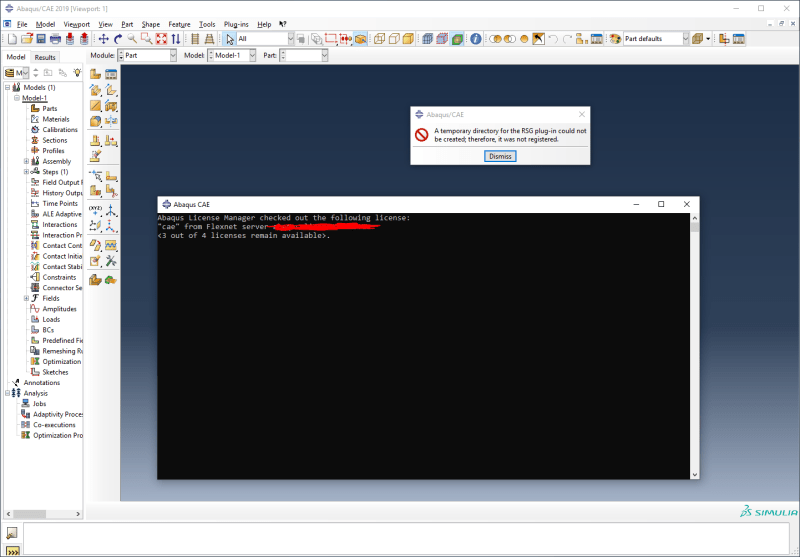Collapse the Models (1) tree node
The height and width of the screenshot is (557, 800).
[8, 87]
